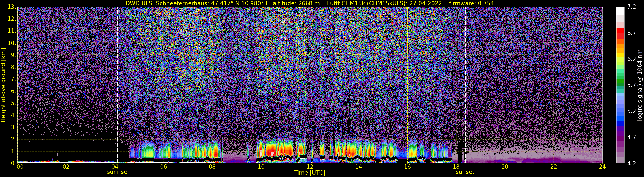Click the '02' time tick label
The image size is (644, 177).
66,167
